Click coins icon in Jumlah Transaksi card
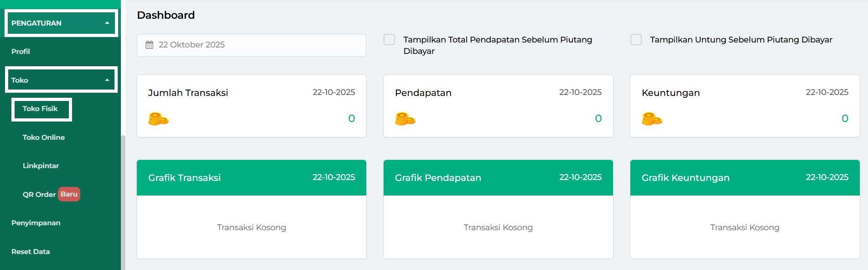This screenshot has width=868, height=270. [158, 119]
